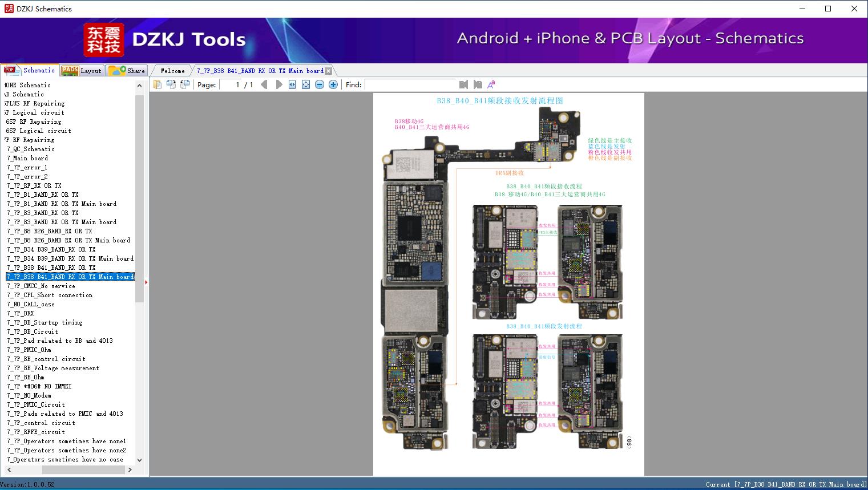Viewport: 868px width, 490px height.
Task: Open the Share tab
Action: (x=127, y=71)
